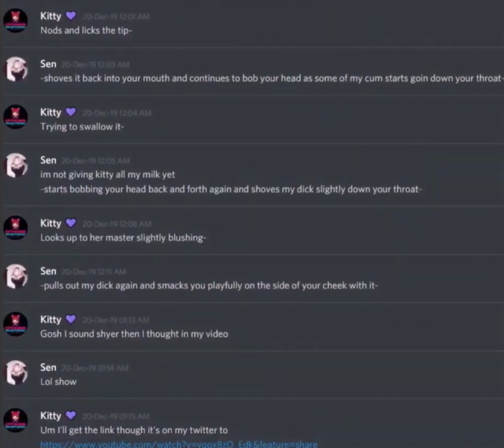Open Sen's avatar on the 12:03 AM message

tap(16, 69)
